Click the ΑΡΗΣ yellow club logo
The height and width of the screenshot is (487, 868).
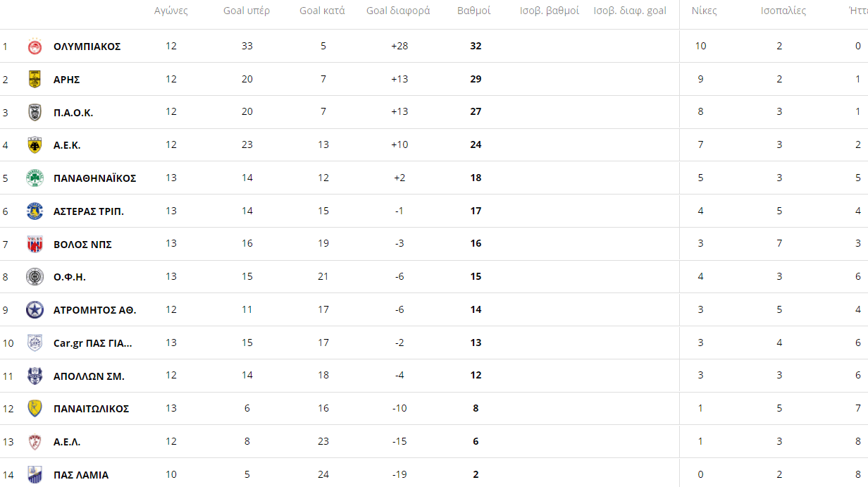point(35,79)
